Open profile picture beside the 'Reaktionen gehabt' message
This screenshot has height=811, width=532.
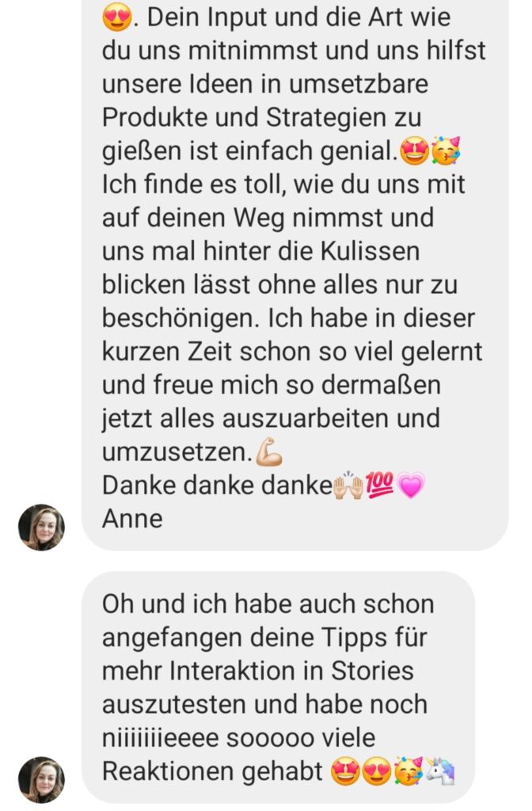click(41, 780)
